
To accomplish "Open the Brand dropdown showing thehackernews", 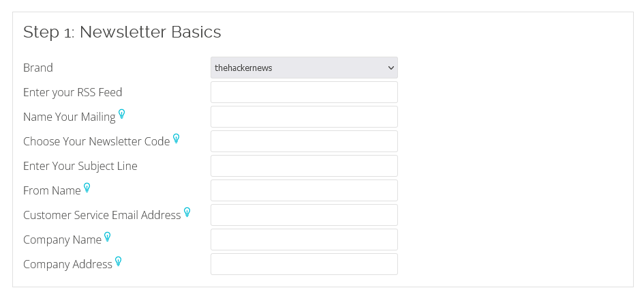I will pyautogui.click(x=304, y=68).
